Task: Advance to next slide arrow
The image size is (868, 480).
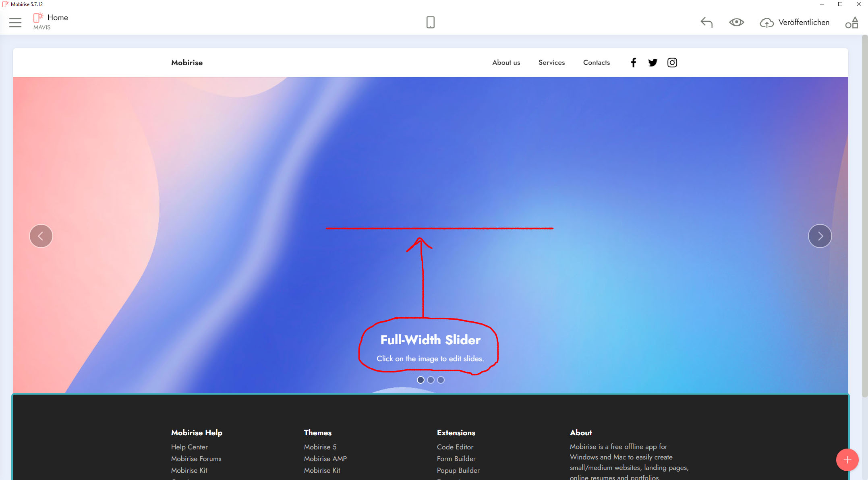Action: tap(820, 236)
